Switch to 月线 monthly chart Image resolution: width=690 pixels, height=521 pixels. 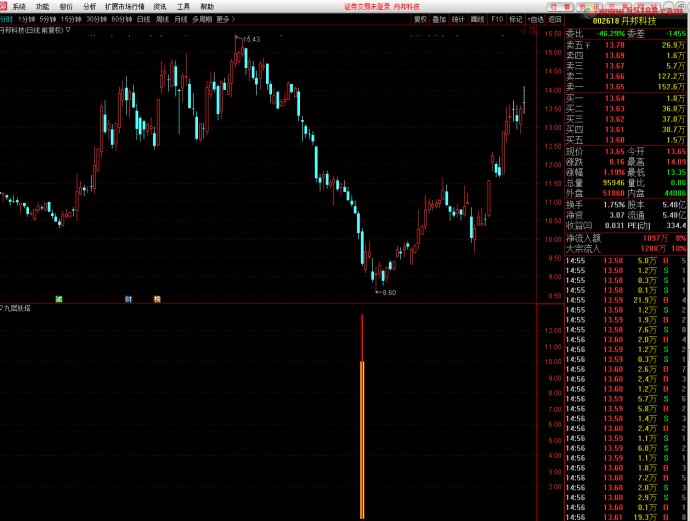click(181, 19)
